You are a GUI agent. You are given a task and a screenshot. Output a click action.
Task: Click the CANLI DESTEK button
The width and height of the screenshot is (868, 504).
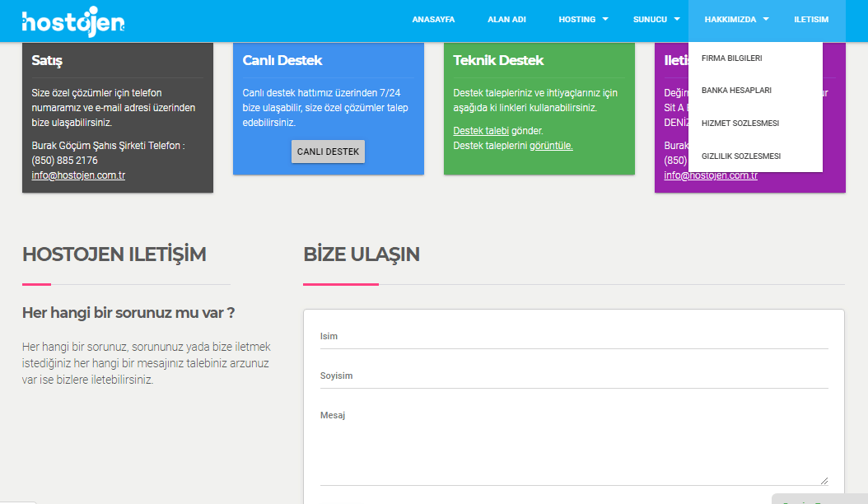[x=329, y=152]
